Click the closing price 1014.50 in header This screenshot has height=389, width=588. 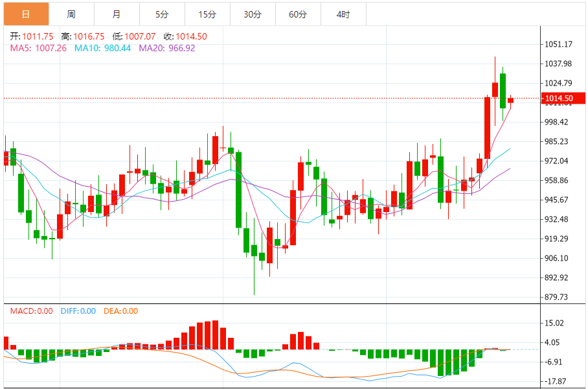[x=191, y=36]
